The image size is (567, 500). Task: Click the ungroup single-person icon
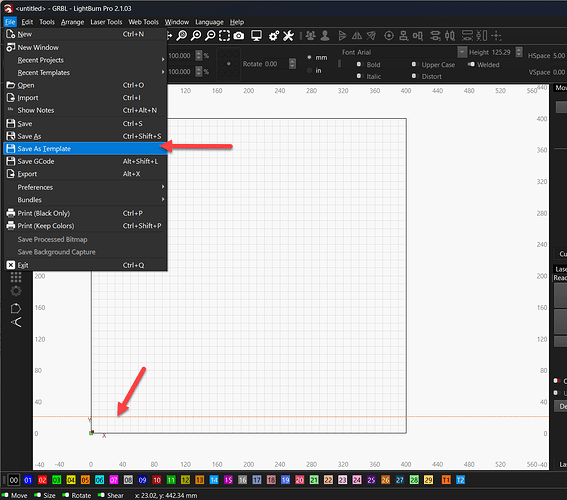pos(325,35)
